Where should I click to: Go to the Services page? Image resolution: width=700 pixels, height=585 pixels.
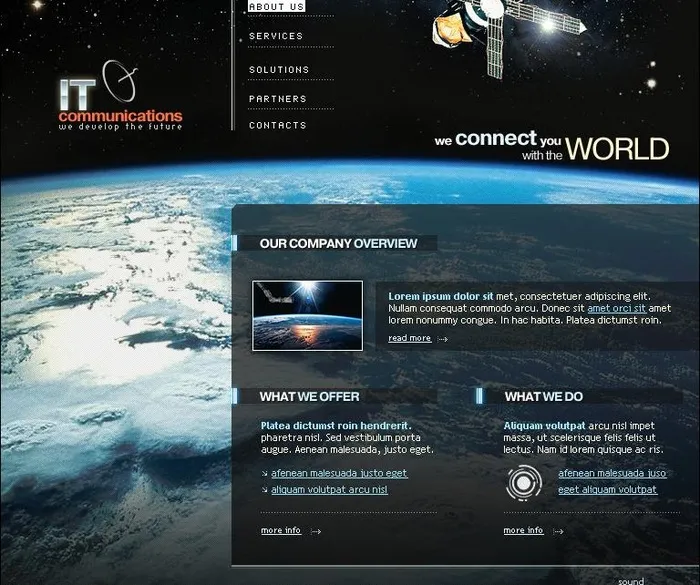click(276, 36)
